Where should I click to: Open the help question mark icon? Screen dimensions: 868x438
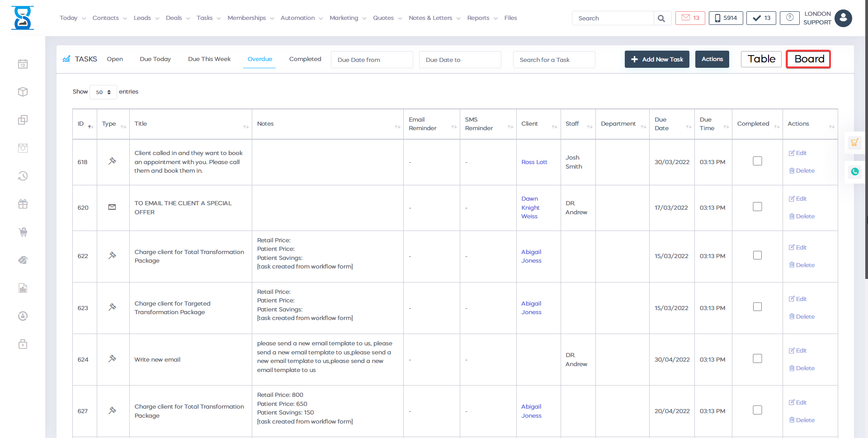click(x=789, y=18)
